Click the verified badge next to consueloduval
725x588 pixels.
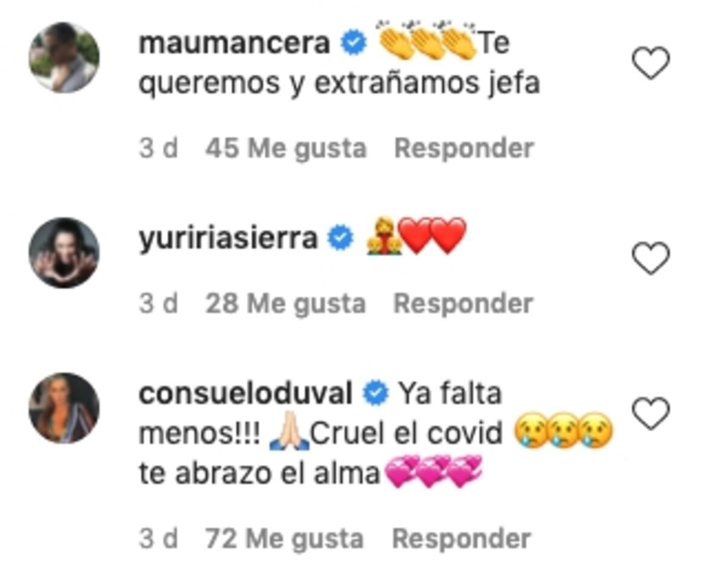[375, 395]
